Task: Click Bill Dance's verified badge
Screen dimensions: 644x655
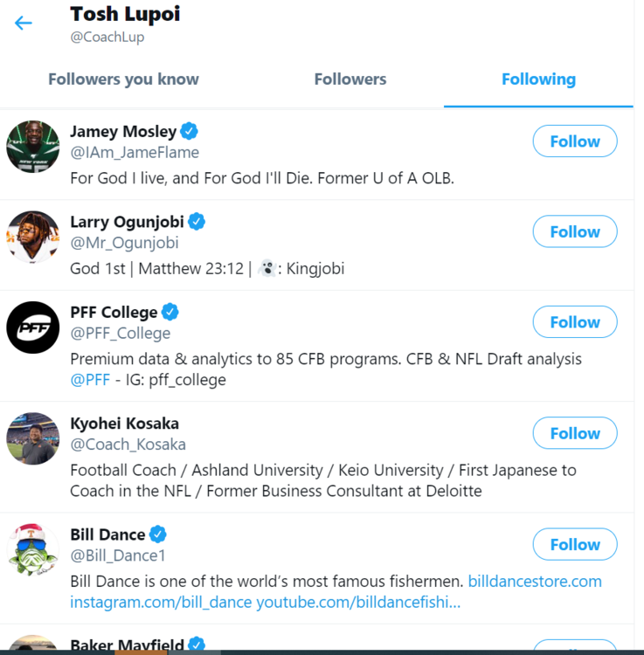Action: point(158,534)
